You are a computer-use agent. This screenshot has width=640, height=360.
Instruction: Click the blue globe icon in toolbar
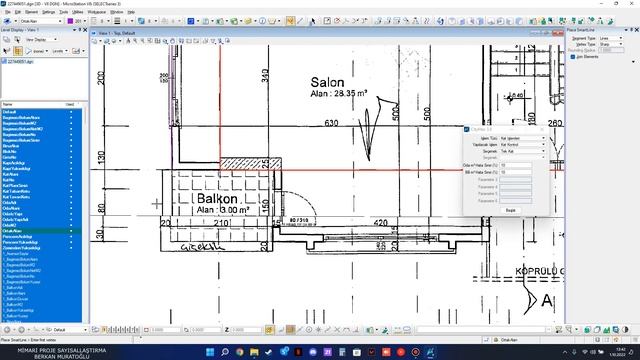click(x=440, y=21)
